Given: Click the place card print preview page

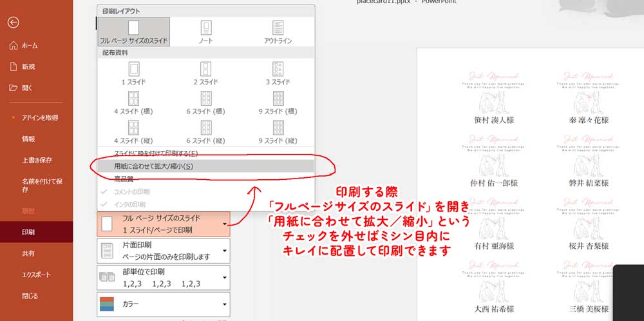Looking at the screenshot, I should [x=529, y=187].
